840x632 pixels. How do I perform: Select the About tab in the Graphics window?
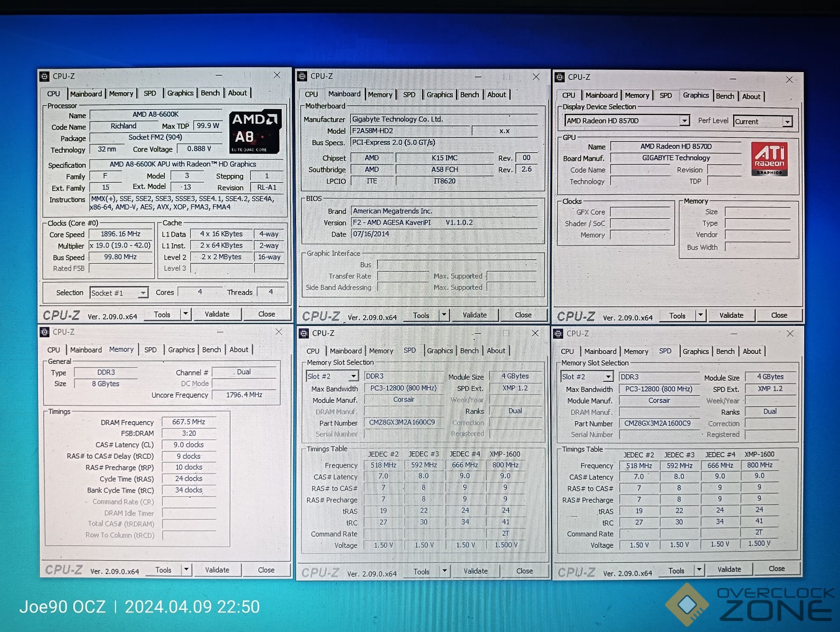pos(751,96)
